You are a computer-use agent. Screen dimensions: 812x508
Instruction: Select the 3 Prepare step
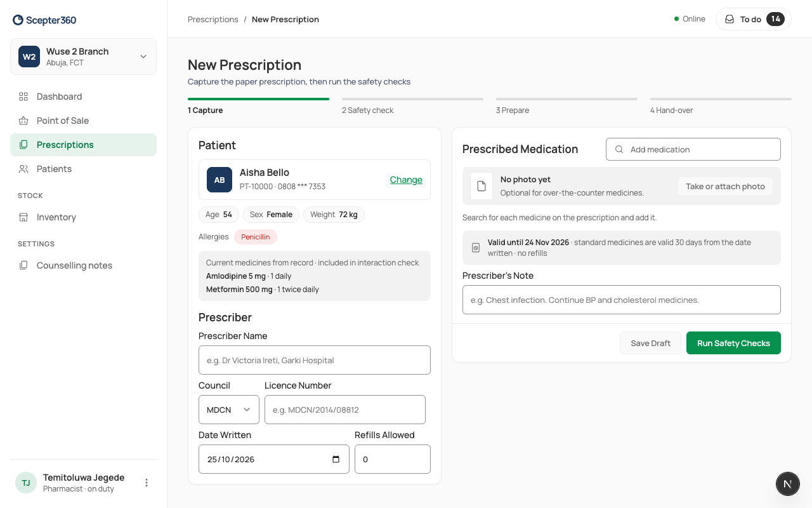[566, 107]
